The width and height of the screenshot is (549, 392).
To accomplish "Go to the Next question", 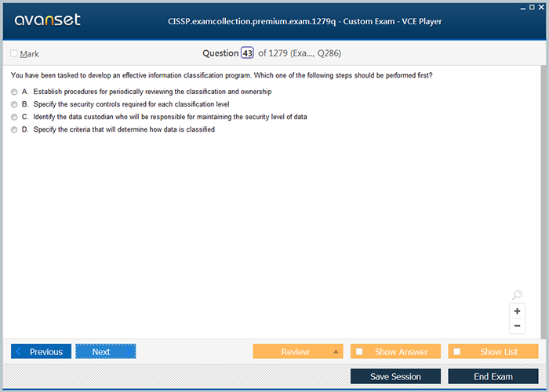I will [105, 351].
